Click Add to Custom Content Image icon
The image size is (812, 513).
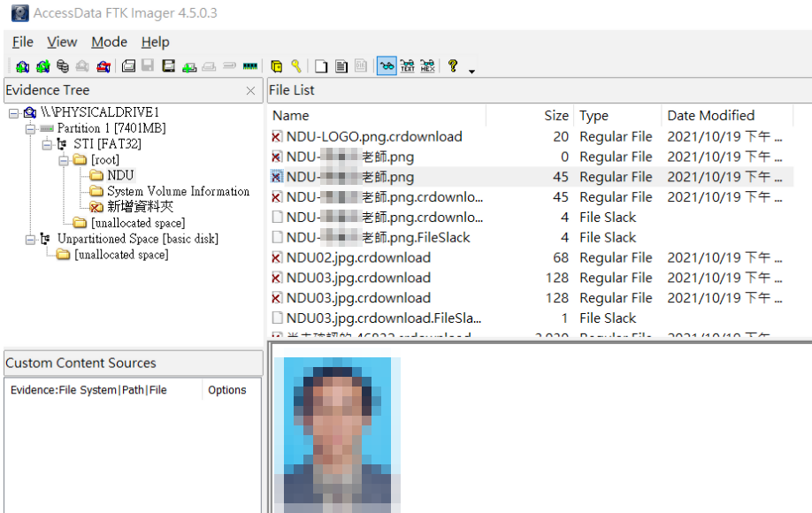tap(189, 66)
